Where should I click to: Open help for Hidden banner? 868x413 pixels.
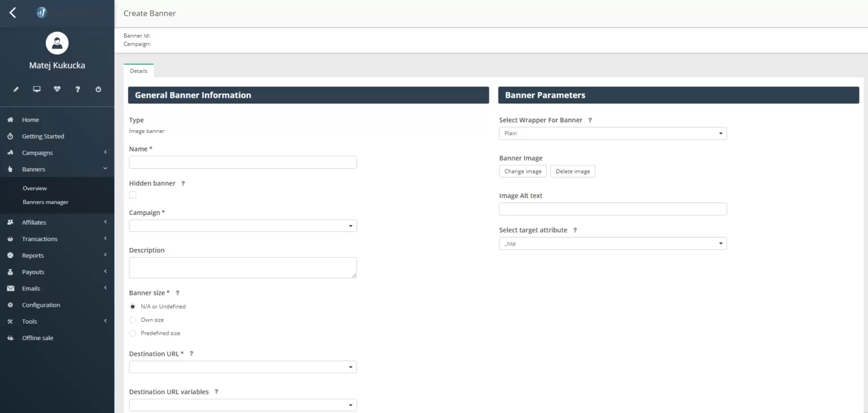pos(183,183)
